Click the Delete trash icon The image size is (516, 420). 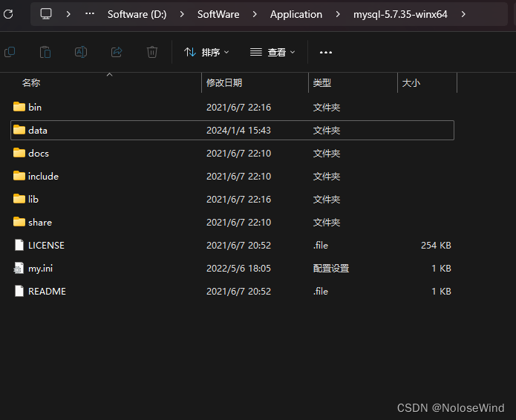tap(152, 52)
